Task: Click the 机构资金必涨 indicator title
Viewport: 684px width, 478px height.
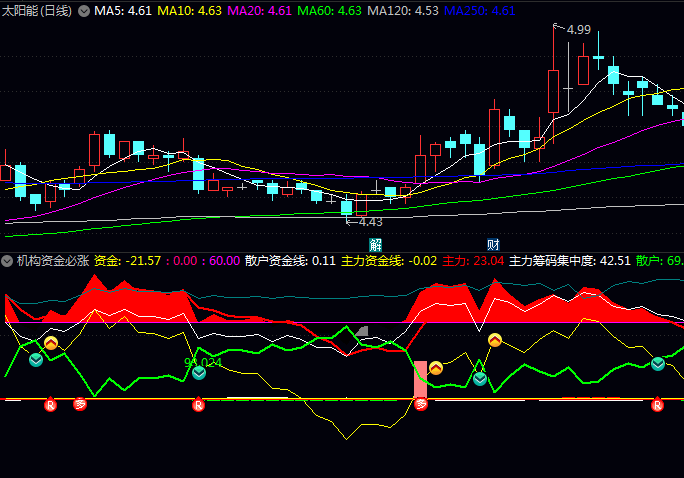Action: tap(53, 261)
